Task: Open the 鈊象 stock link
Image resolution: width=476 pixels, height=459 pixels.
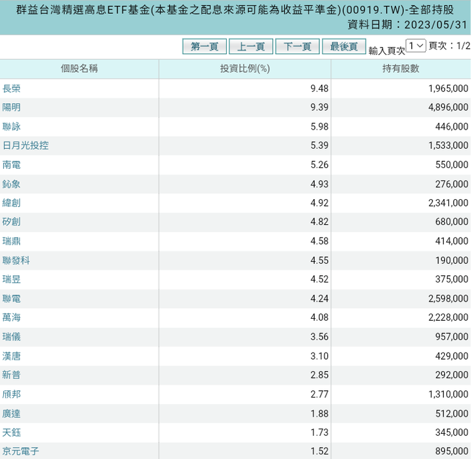Action: tap(11, 184)
